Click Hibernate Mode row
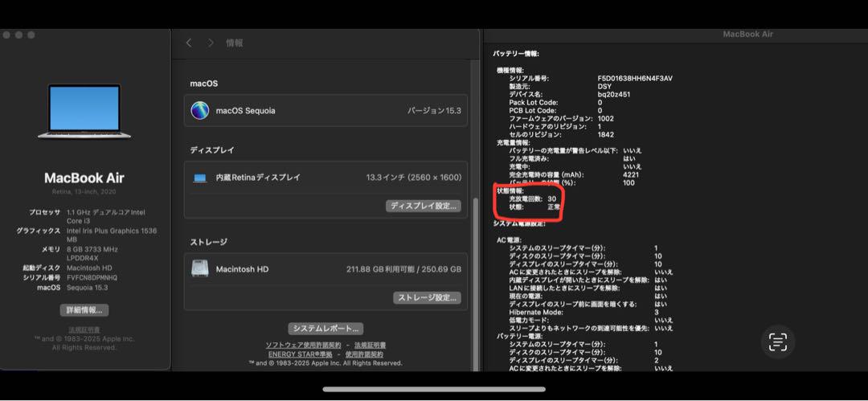The width and height of the screenshot is (868, 401). (584, 313)
